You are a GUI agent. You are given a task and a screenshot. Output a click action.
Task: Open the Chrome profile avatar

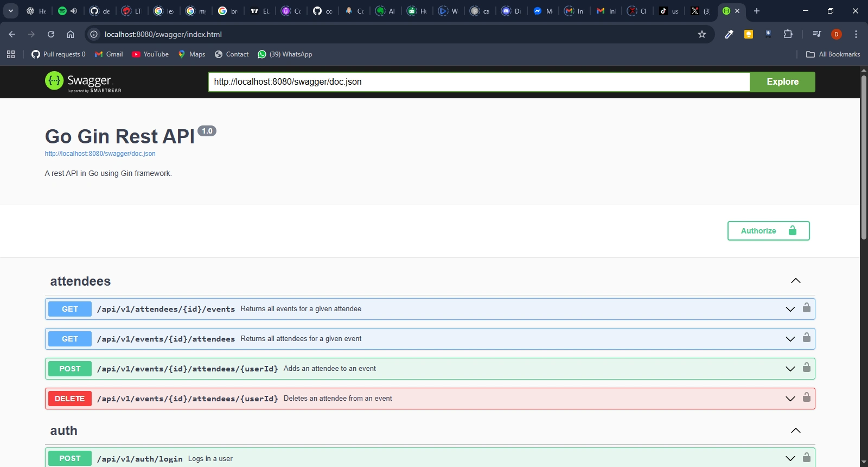(837, 34)
